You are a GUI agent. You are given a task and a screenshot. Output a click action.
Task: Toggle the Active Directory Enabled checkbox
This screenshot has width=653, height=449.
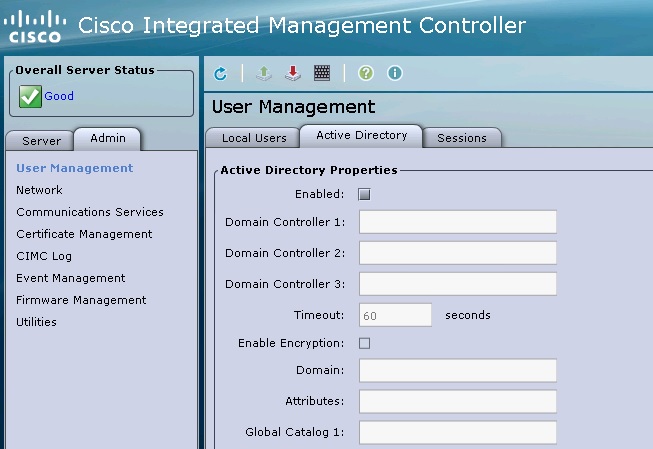point(364,195)
